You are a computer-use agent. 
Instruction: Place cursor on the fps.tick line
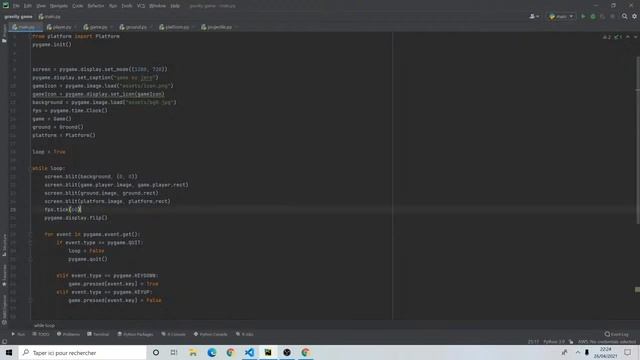coord(63,209)
